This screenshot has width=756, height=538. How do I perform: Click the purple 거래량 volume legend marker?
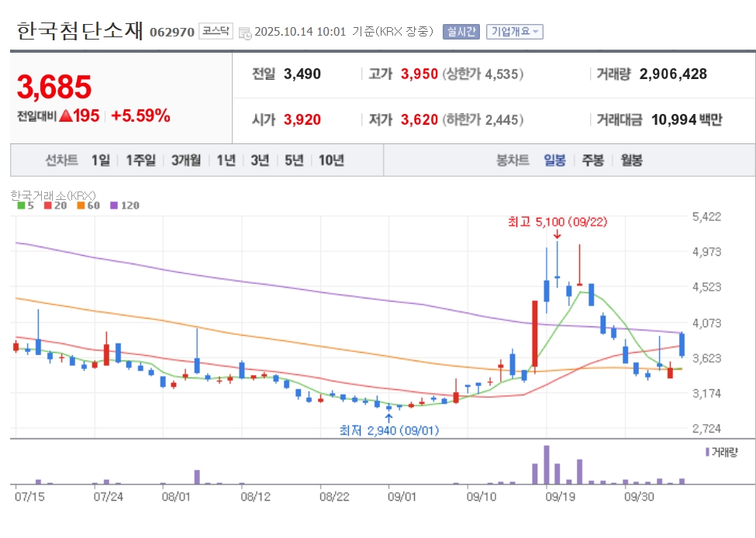[x=707, y=452]
